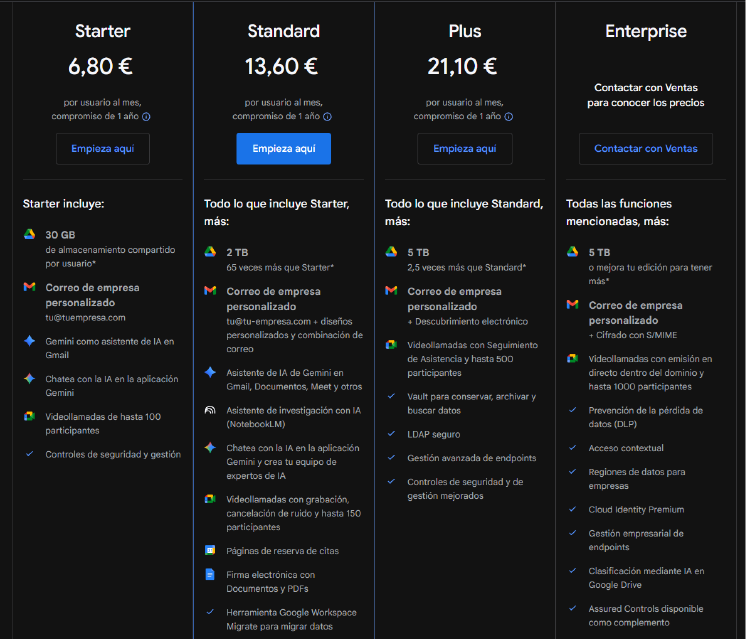
Task: Select the Plus plan 'Empieza aquí' button
Action: point(464,149)
